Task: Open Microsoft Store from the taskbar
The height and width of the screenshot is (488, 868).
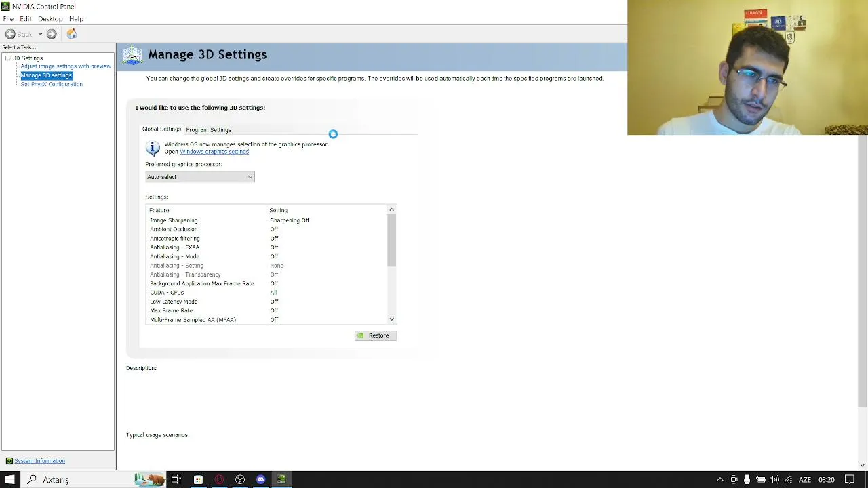Action: pos(198,479)
